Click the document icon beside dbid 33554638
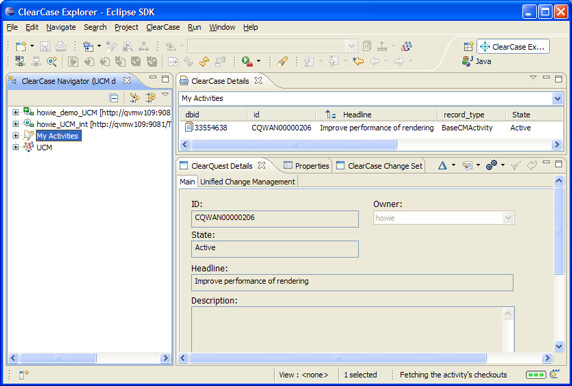This screenshot has width=572, height=386. [189, 127]
